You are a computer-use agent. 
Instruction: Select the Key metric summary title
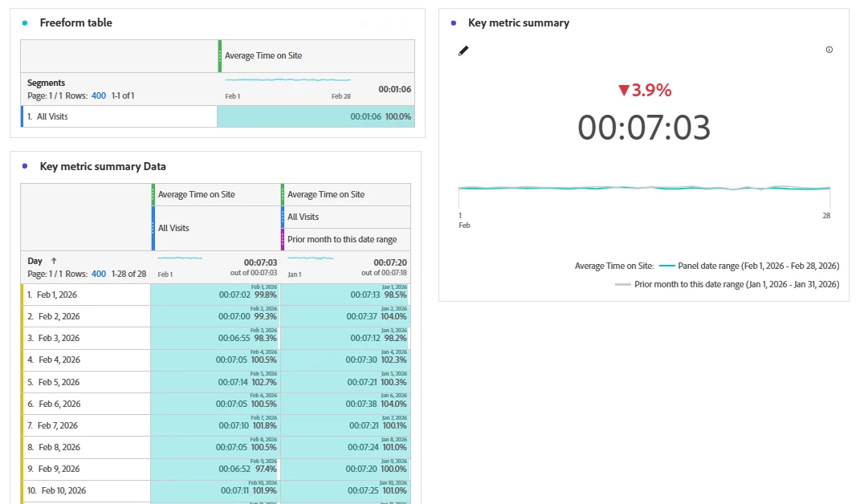[x=518, y=23]
